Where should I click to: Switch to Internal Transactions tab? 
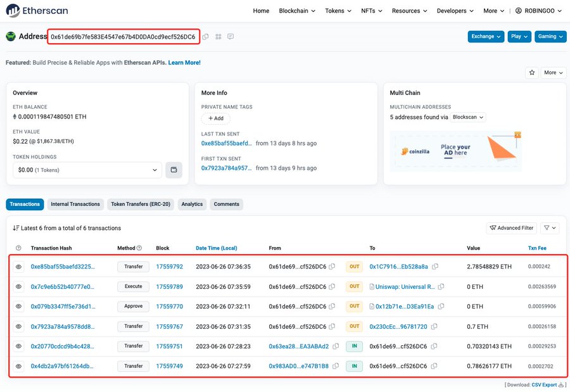coord(75,204)
